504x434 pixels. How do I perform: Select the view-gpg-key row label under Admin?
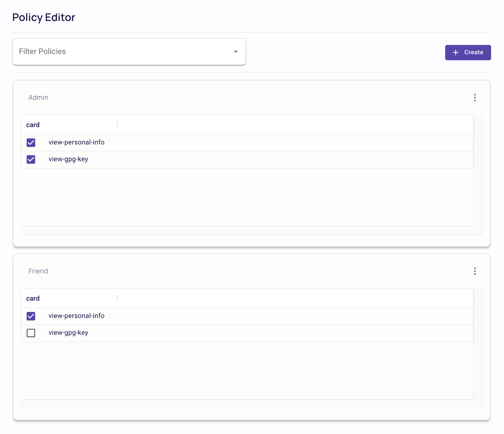(x=68, y=159)
